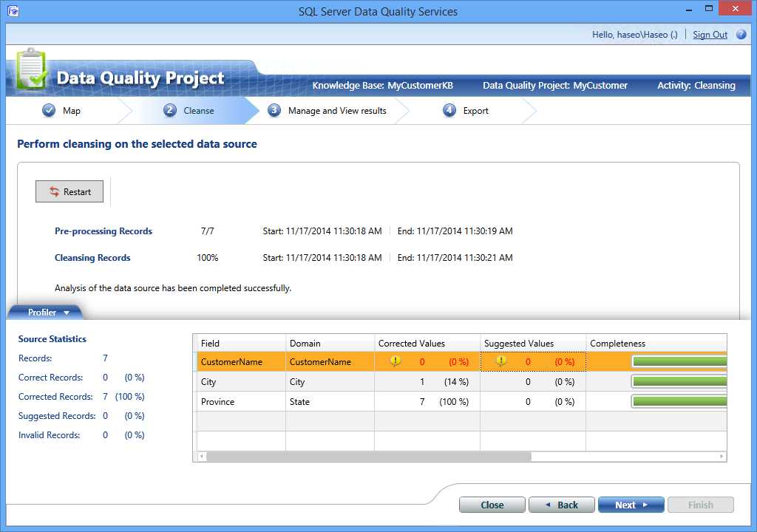This screenshot has height=532, width=757.
Task: Click the Suggested Values column header
Action: [x=533, y=344]
